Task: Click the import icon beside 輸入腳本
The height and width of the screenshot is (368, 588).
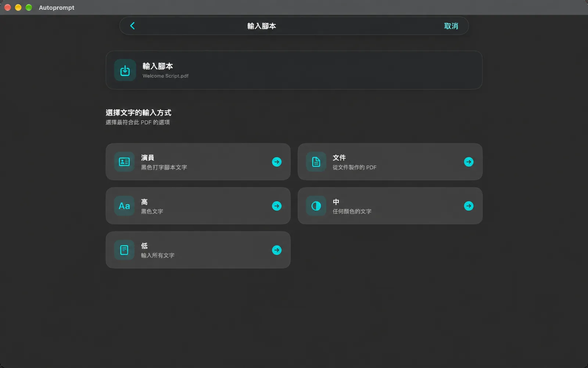Action: tap(125, 70)
